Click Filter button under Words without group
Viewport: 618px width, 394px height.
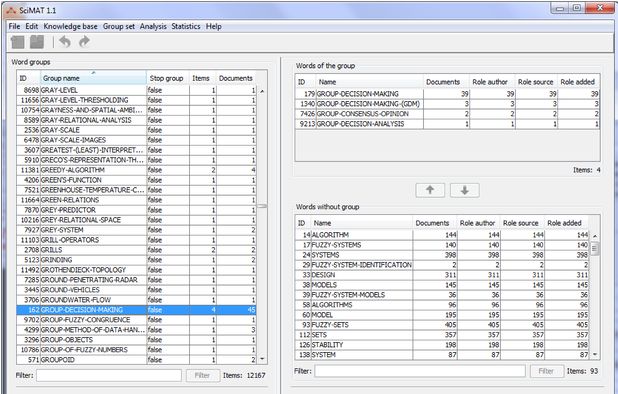tap(546, 371)
